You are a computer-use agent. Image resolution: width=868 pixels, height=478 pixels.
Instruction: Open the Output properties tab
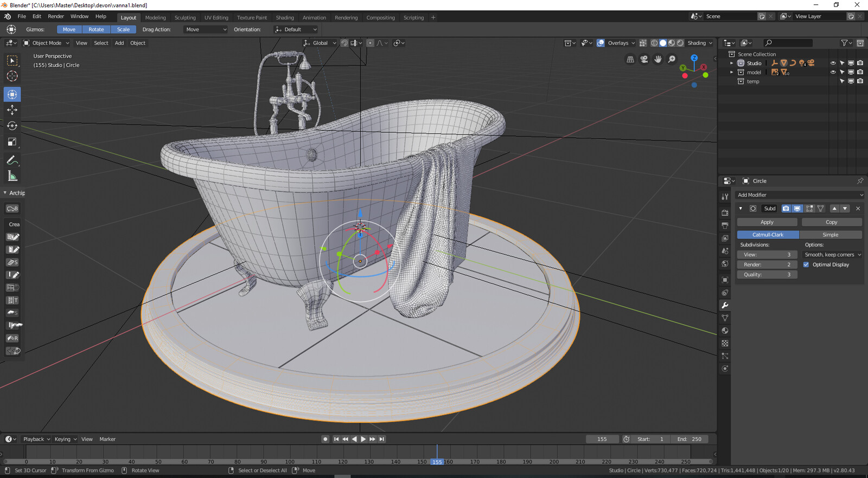point(725,225)
